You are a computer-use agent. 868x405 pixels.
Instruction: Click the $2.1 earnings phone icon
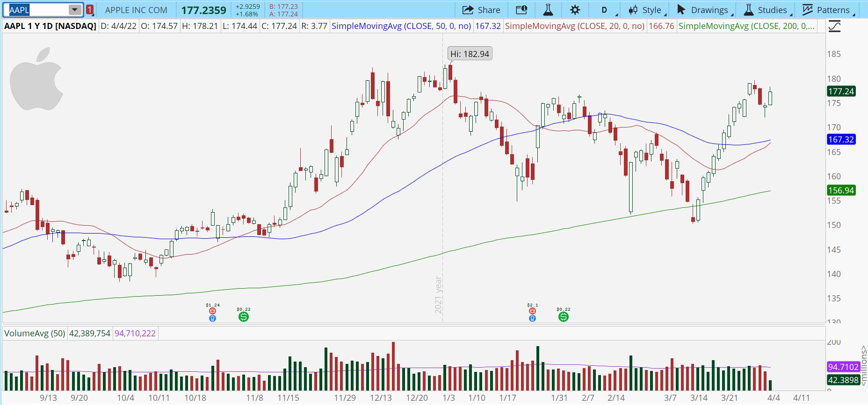532,311
